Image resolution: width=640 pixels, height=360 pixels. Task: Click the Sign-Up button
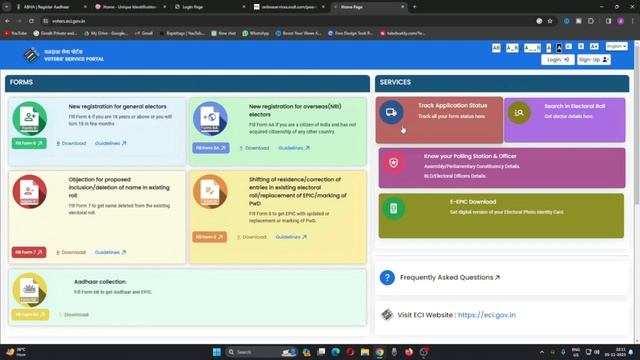point(593,60)
